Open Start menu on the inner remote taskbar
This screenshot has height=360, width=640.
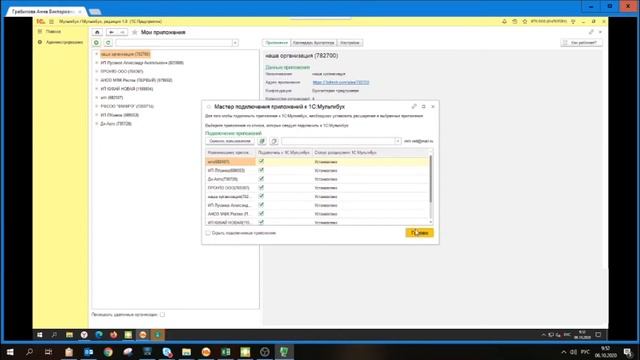point(40,335)
